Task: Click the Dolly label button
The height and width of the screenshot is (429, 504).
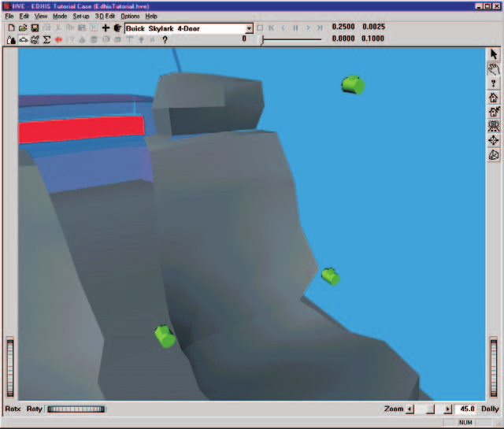Action: (490, 409)
